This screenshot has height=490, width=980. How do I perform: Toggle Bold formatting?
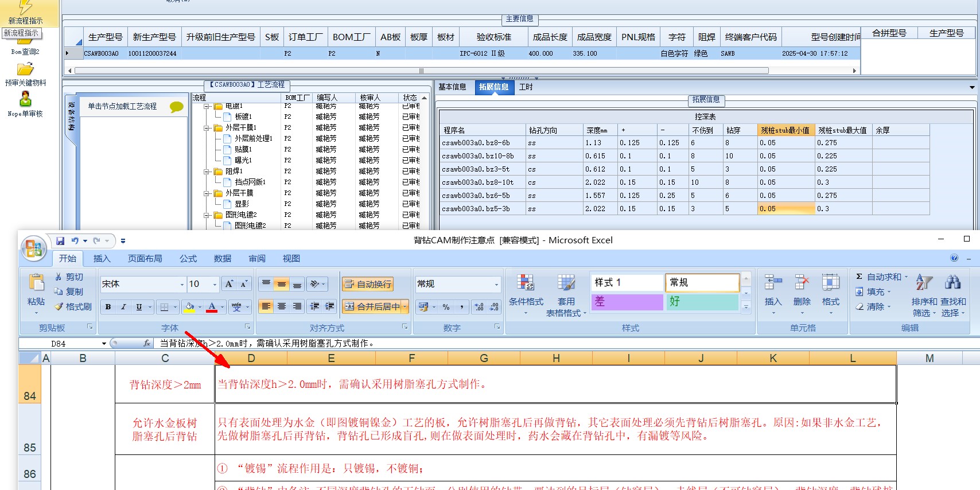point(108,307)
